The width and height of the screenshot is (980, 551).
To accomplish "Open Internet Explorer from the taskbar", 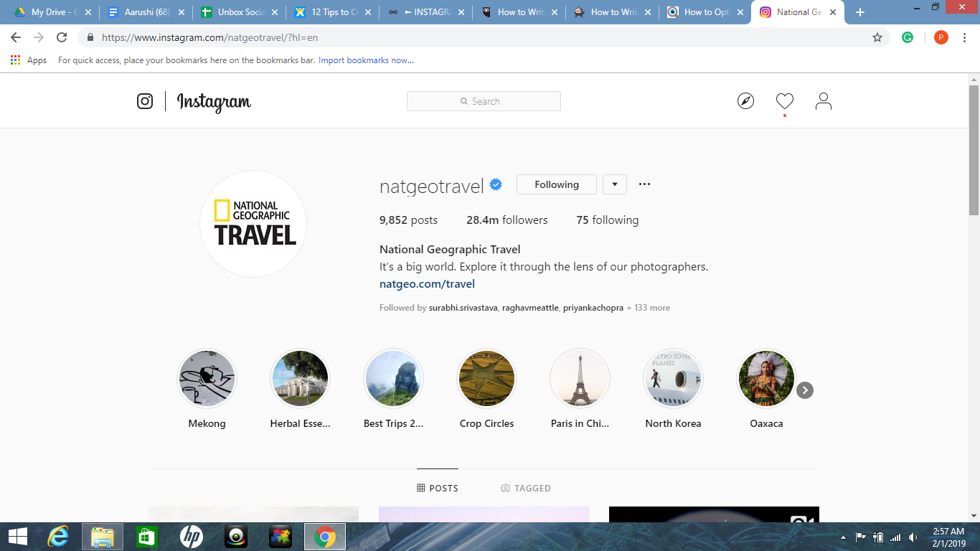I will coord(57,537).
